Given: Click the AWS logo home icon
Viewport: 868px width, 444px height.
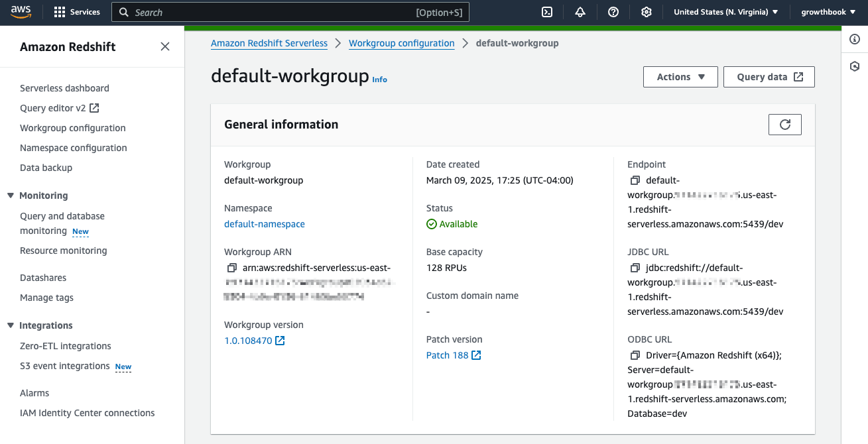Looking at the screenshot, I should (21, 12).
